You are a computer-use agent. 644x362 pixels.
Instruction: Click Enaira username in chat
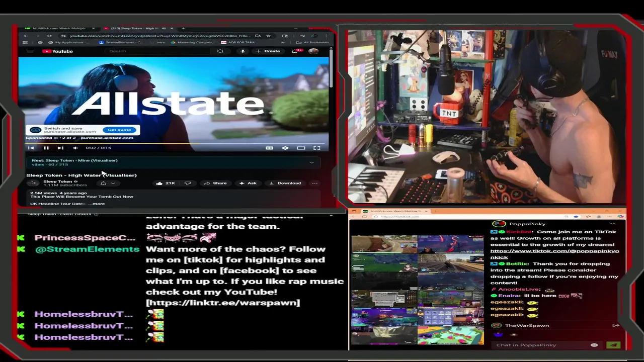click(x=508, y=296)
